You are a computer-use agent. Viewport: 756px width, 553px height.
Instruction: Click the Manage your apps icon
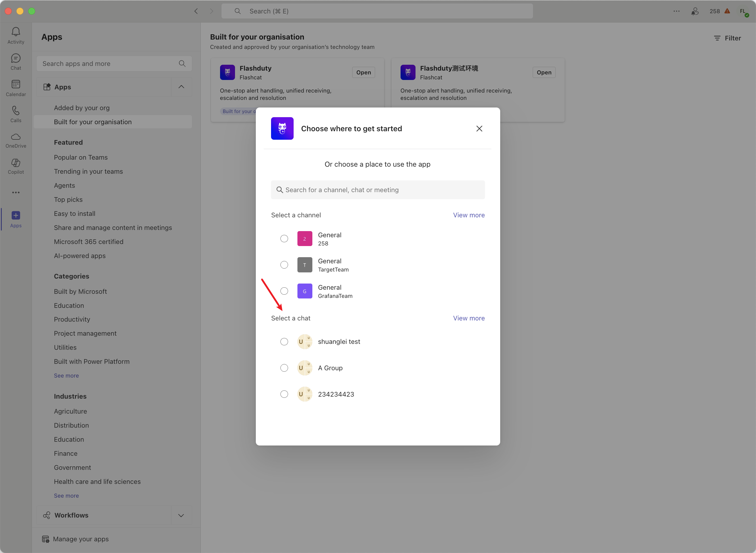tap(45, 539)
